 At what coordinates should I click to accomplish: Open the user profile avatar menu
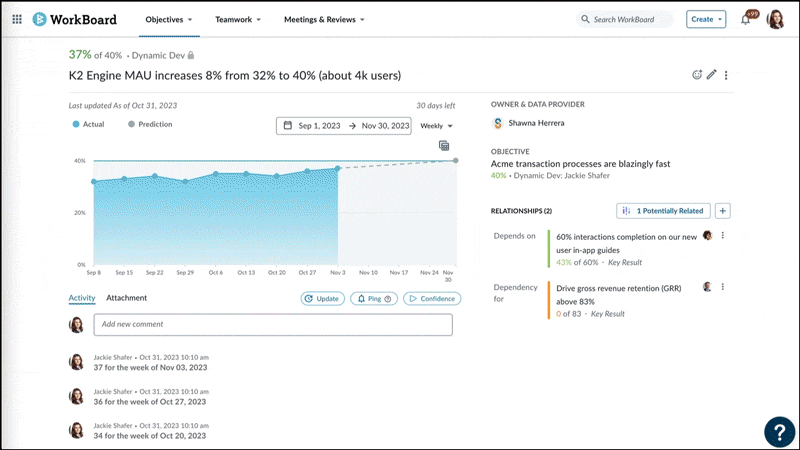pyautogui.click(x=776, y=19)
